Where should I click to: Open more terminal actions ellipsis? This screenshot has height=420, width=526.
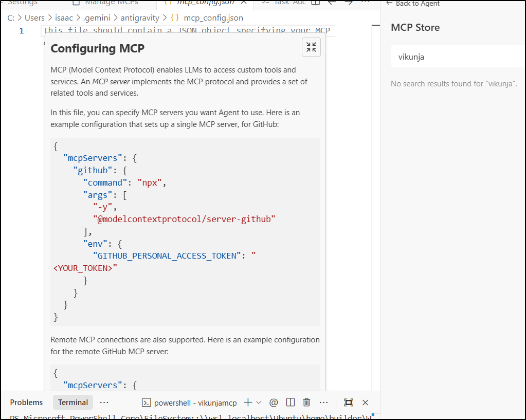[323, 403]
